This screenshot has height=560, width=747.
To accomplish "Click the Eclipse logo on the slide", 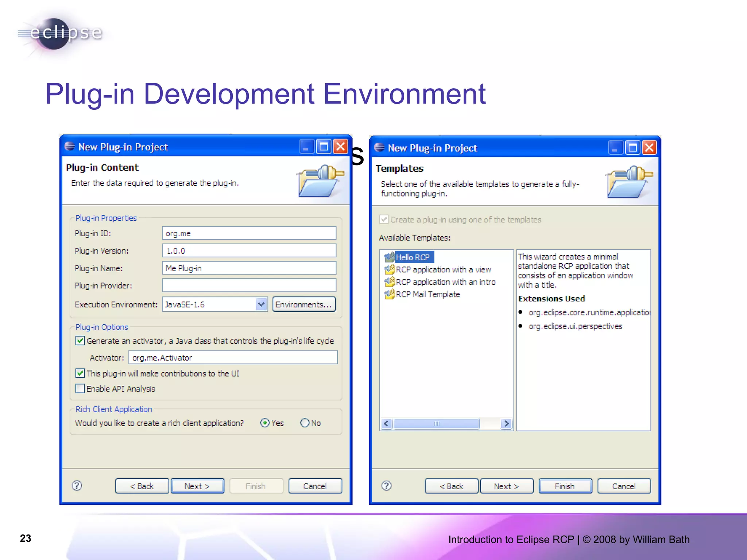I will coord(60,33).
